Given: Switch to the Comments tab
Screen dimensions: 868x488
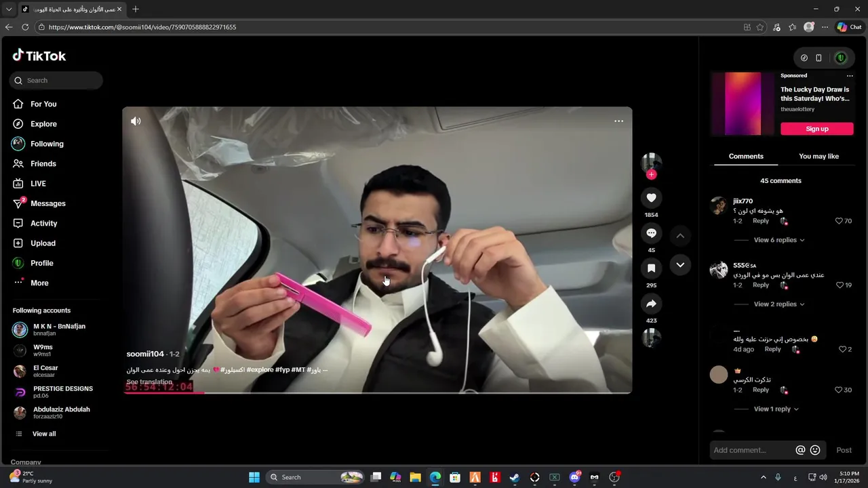Looking at the screenshot, I should (746, 157).
